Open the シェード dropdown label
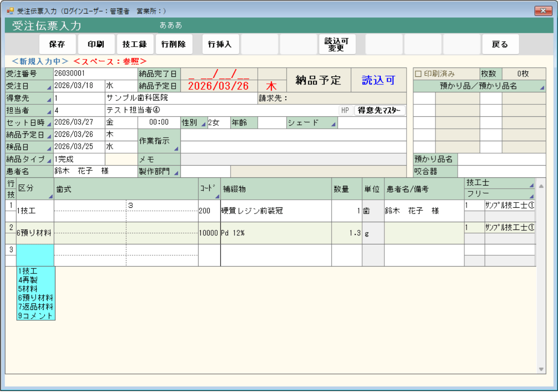This screenshot has height=392, width=558. pos(312,123)
